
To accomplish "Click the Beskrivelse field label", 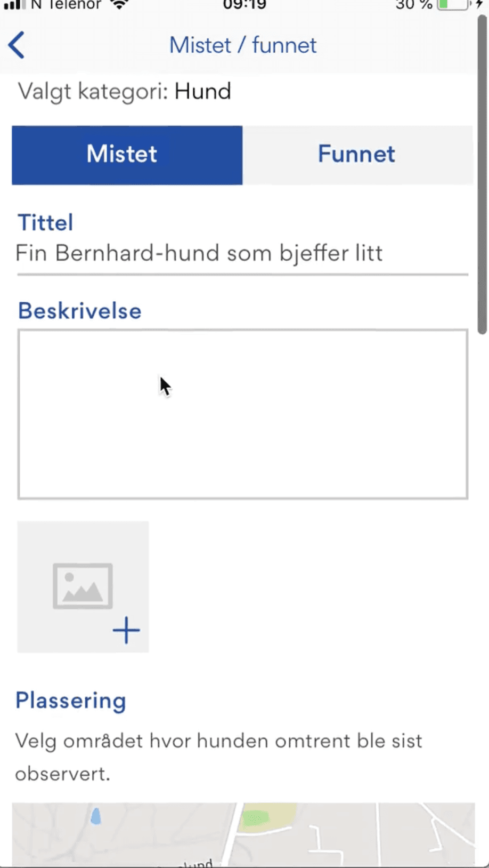I will [80, 311].
